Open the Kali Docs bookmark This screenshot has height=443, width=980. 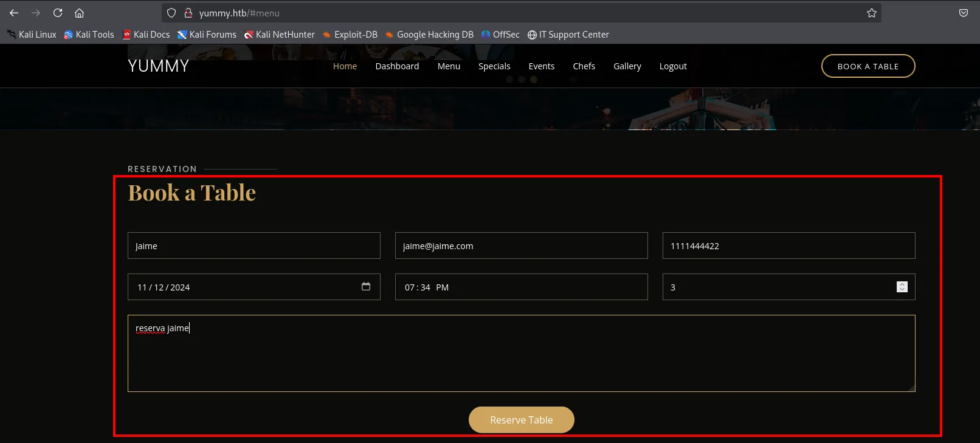point(146,35)
